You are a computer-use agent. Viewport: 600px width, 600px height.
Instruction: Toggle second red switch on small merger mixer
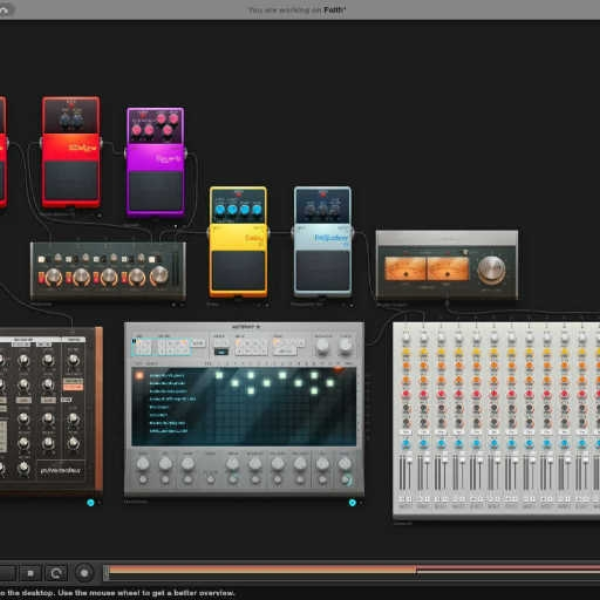(x=69, y=278)
